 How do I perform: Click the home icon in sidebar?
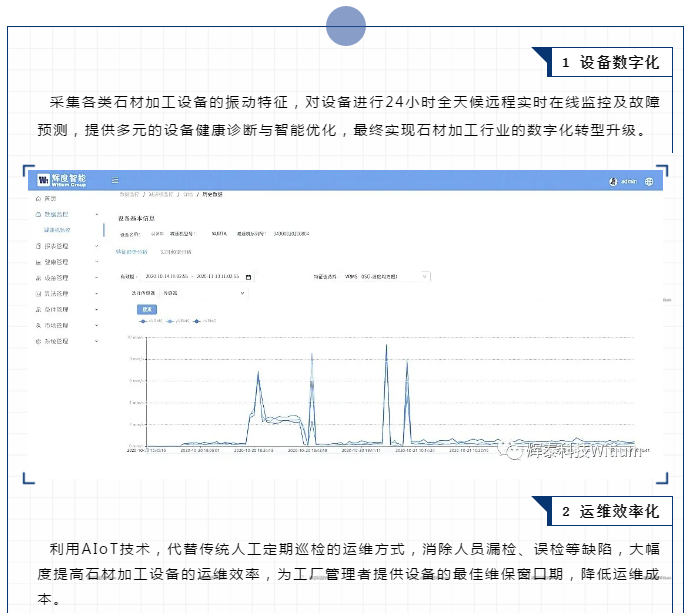[38, 198]
